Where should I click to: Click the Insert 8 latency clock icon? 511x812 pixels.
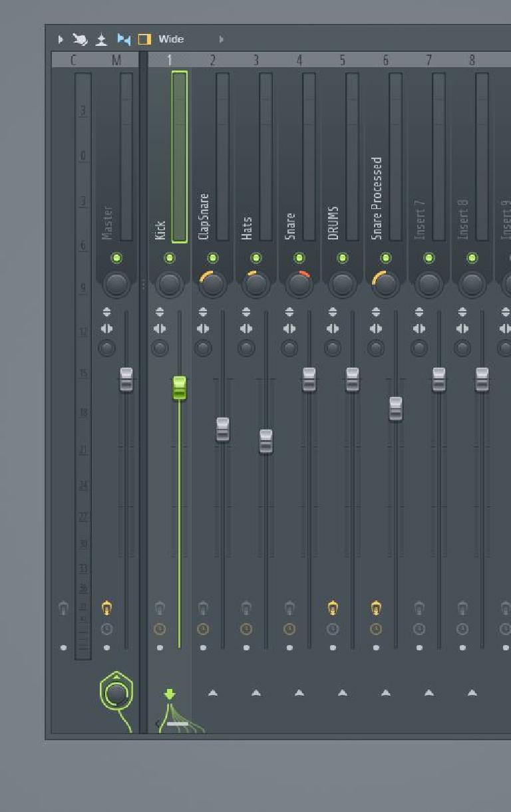pyautogui.click(x=462, y=629)
